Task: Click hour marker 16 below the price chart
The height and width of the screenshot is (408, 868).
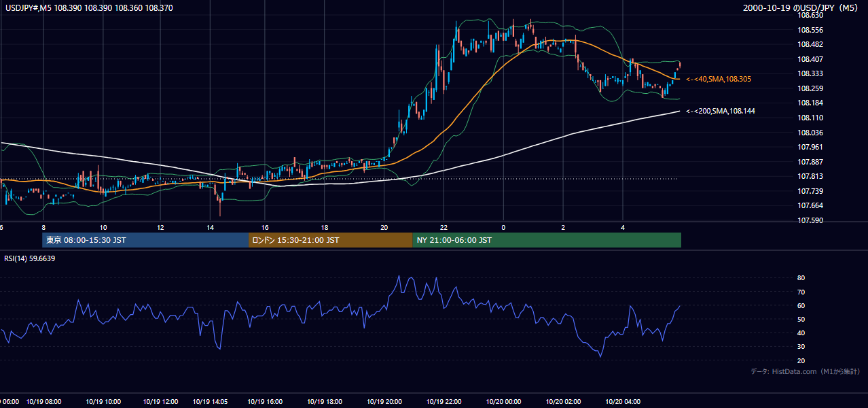Action: tap(265, 228)
